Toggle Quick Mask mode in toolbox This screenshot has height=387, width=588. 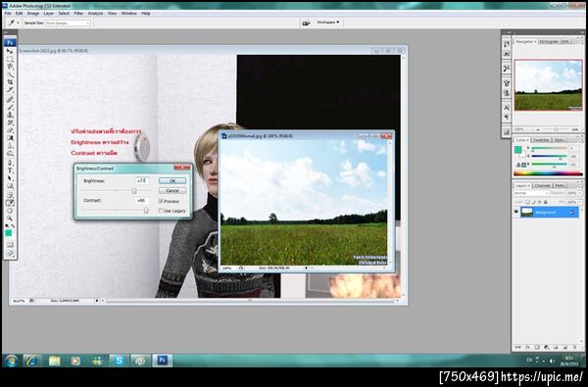point(10,244)
